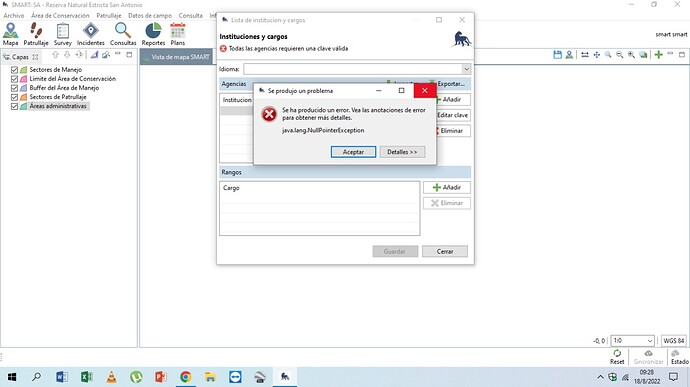The image size is (690, 387).
Task: Uncheck Sectores de Manejo layer
Action: [14, 70]
